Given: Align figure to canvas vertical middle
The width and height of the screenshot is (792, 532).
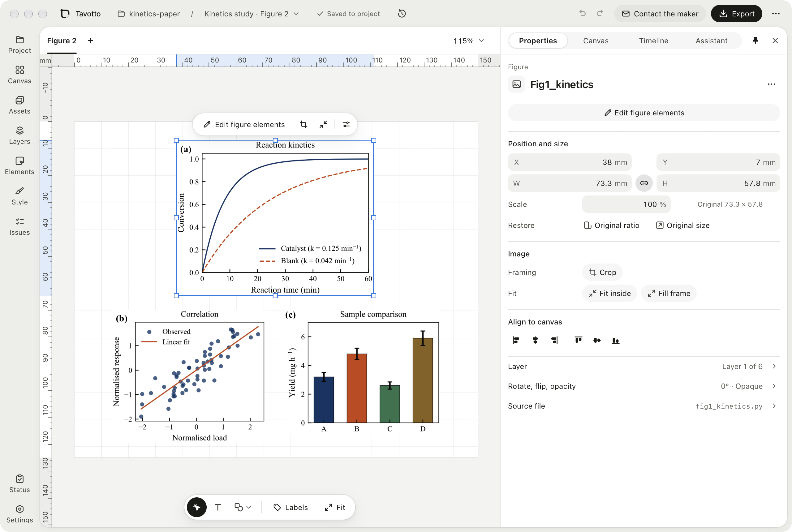Looking at the screenshot, I should (x=597, y=340).
